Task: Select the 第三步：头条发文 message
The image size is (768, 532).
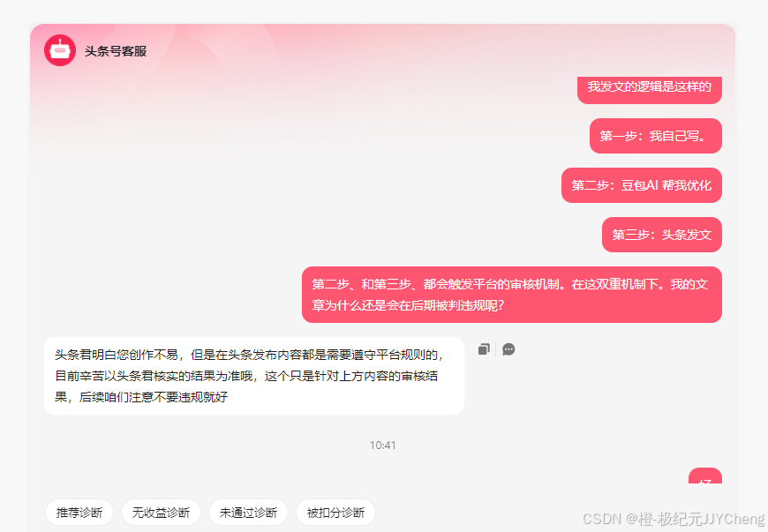Action: click(662, 235)
